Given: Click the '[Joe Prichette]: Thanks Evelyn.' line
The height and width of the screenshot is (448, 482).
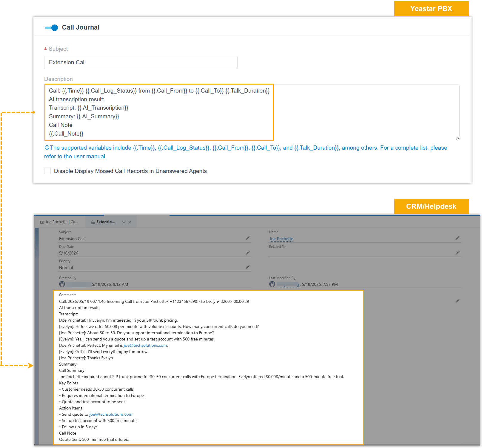Looking at the screenshot, I should pos(87,358).
